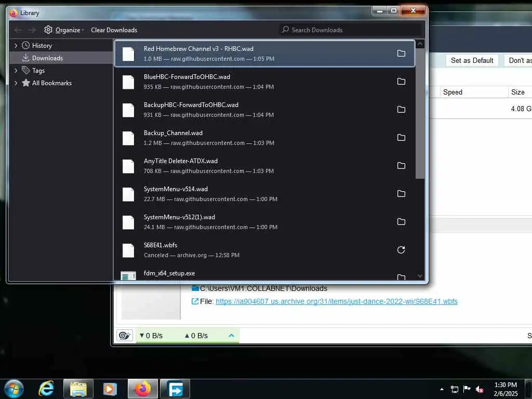The image size is (532, 399).
Task: Select All Bookmarks in the Library sidebar
Action: point(61,83)
